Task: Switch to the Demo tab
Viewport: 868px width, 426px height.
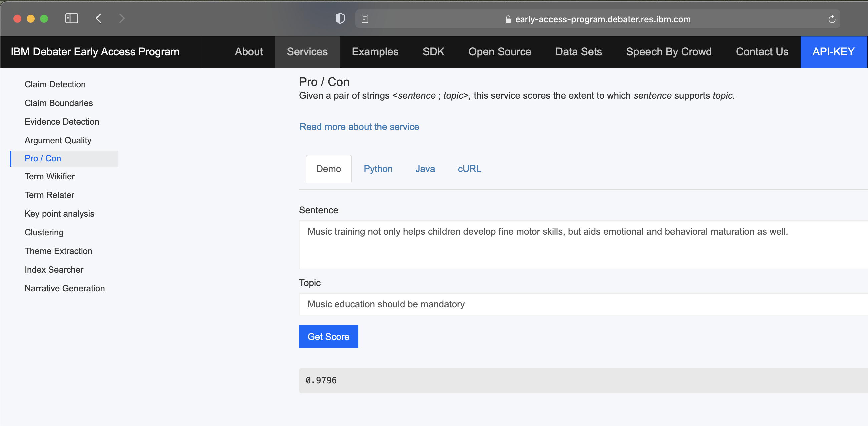Action: 329,169
